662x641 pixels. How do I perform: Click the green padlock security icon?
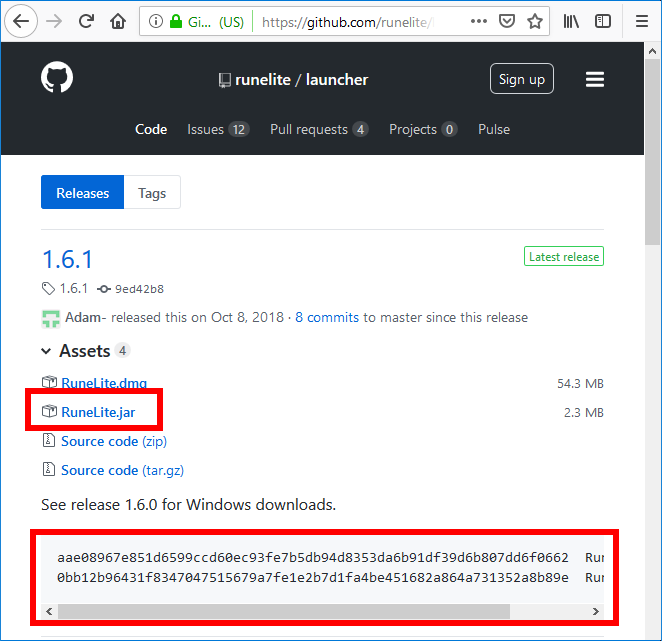point(176,21)
